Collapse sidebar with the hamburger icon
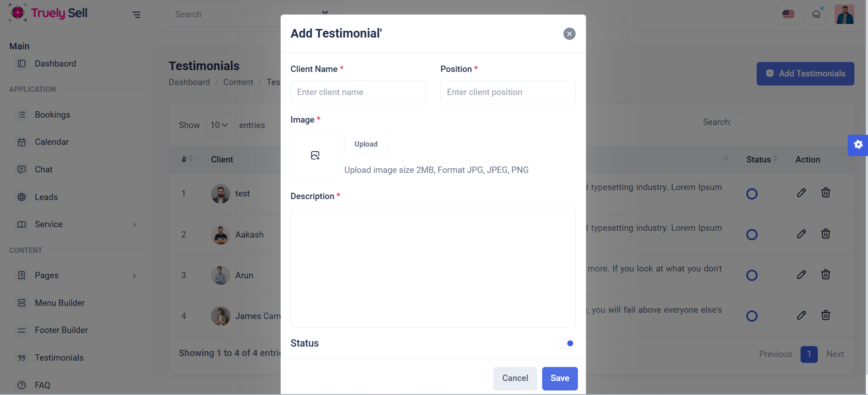Image resolution: width=868 pixels, height=395 pixels. point(136,14)
